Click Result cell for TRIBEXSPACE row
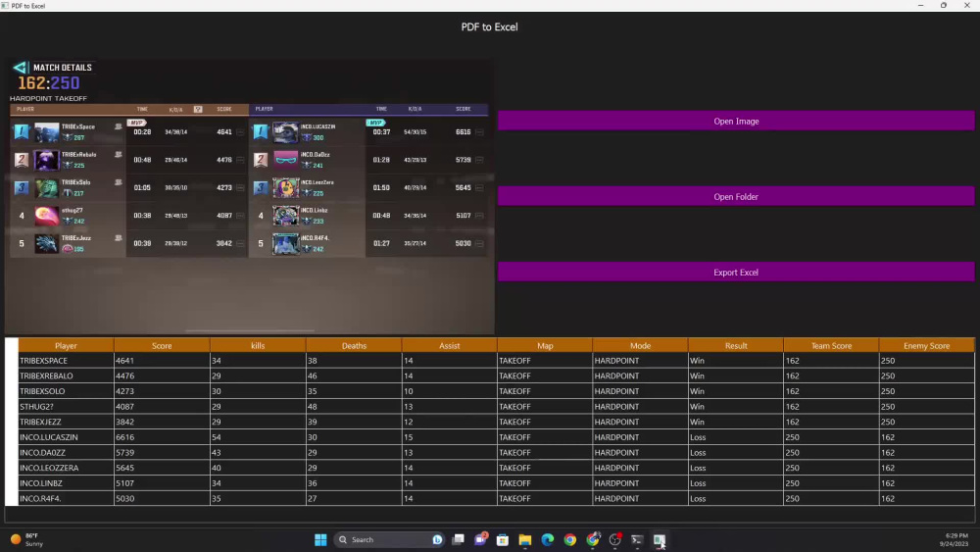 [x=736, y=361]
